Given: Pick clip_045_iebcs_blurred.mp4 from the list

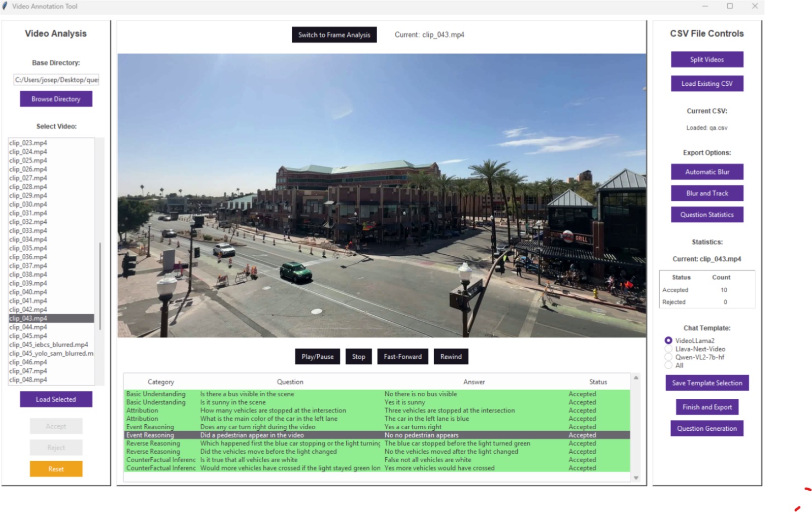Looking at the screenshot, I should pos(49,345).
